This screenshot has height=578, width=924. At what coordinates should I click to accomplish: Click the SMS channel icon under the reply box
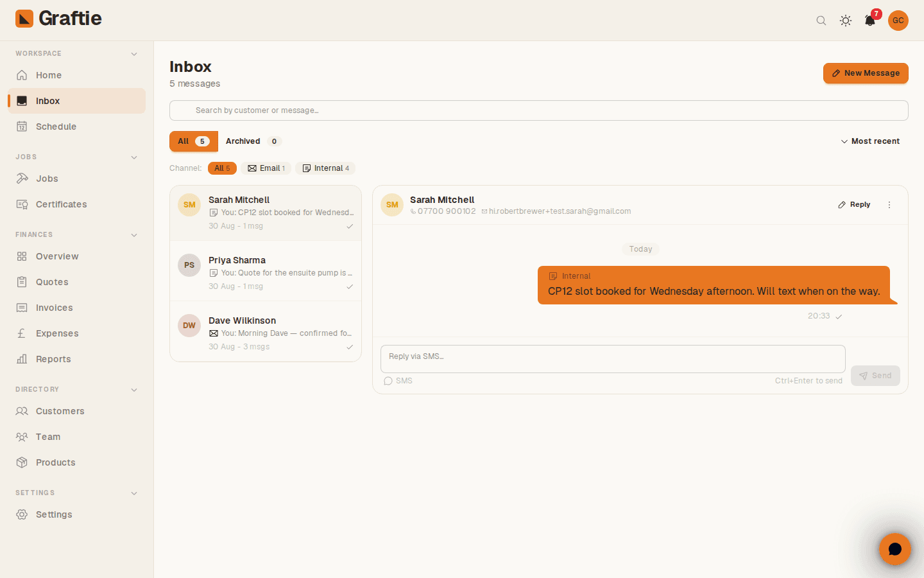[x=388, y=381]
